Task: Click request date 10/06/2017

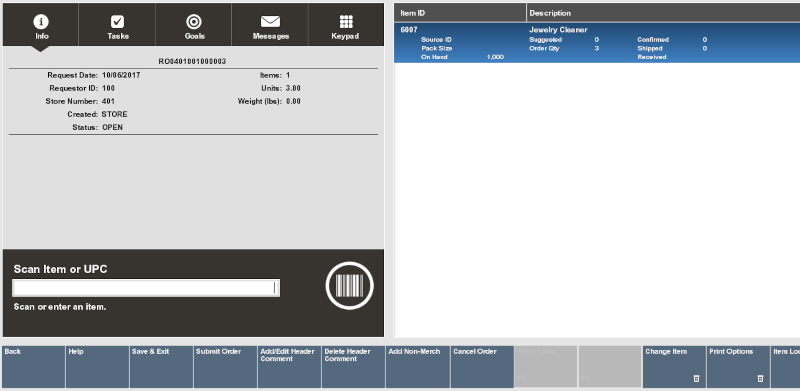Action: (121, 75)
